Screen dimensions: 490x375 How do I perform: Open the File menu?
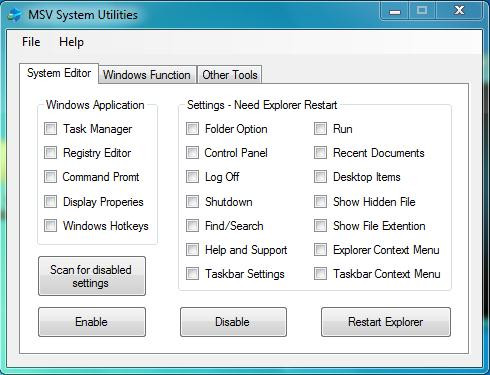click(x=31, y=42)
